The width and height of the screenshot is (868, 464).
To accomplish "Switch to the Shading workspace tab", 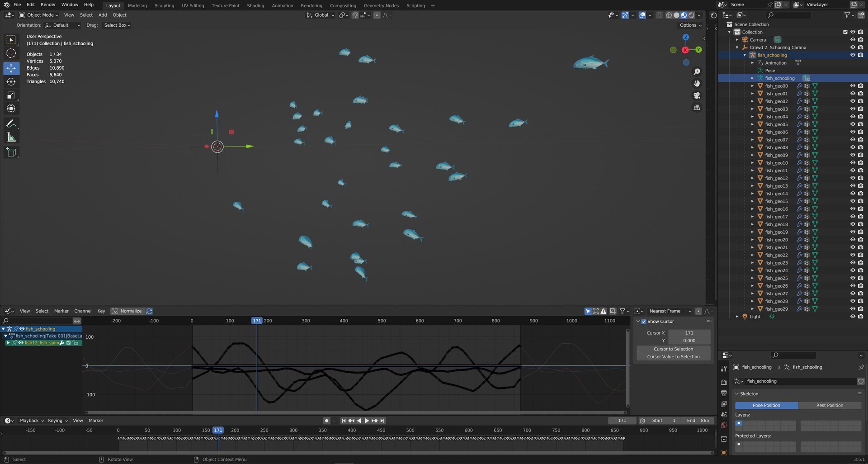I will coord(255,5).
